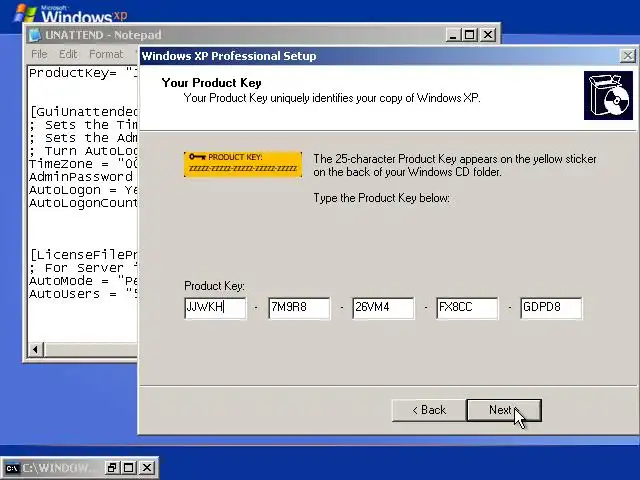Click first product key field JJWKH
This screenshot has height=480, width=640.
click(x=215, y=308)
